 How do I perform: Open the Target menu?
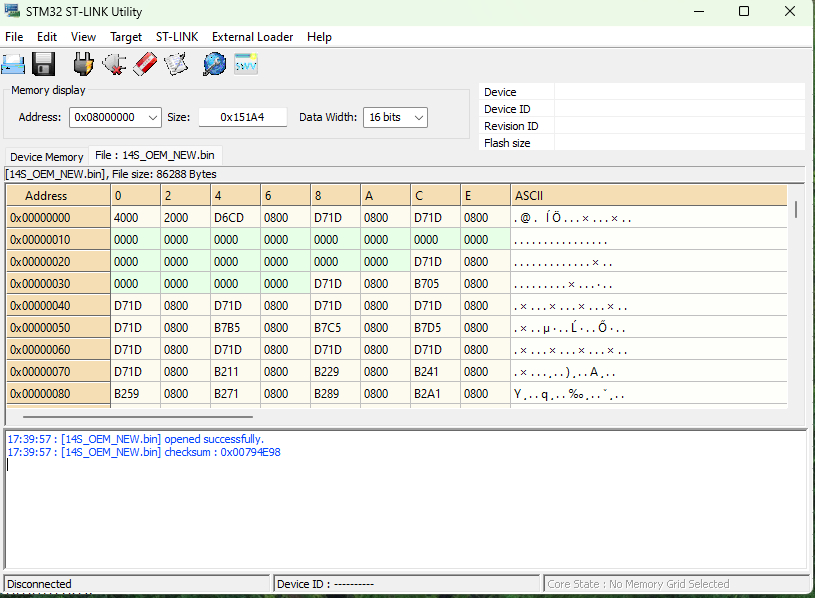click(126, 37)
